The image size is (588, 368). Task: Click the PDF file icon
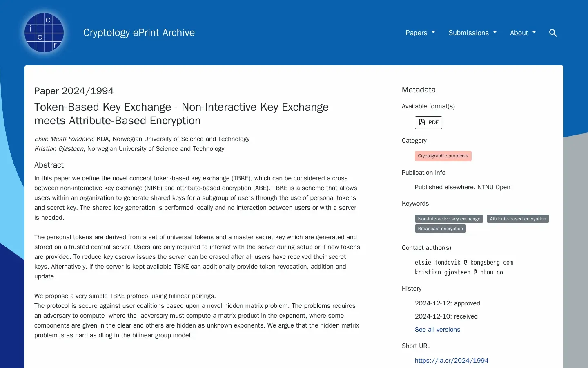click(x=422, y=122)
